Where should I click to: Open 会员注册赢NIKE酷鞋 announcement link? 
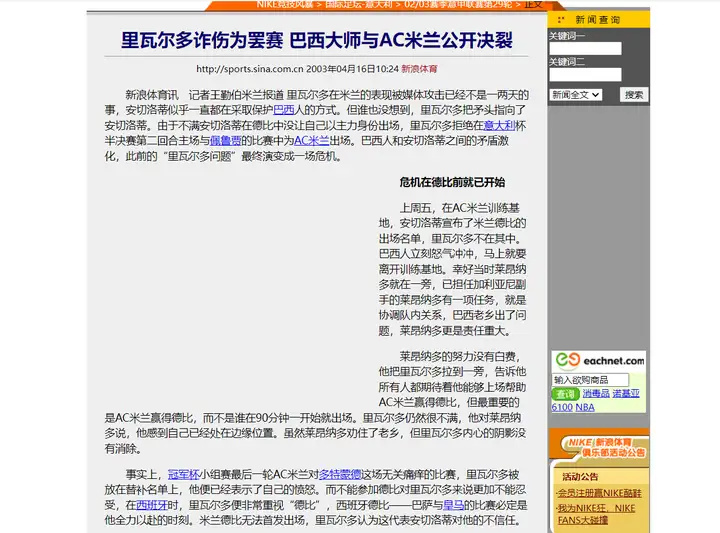point(600,493)
